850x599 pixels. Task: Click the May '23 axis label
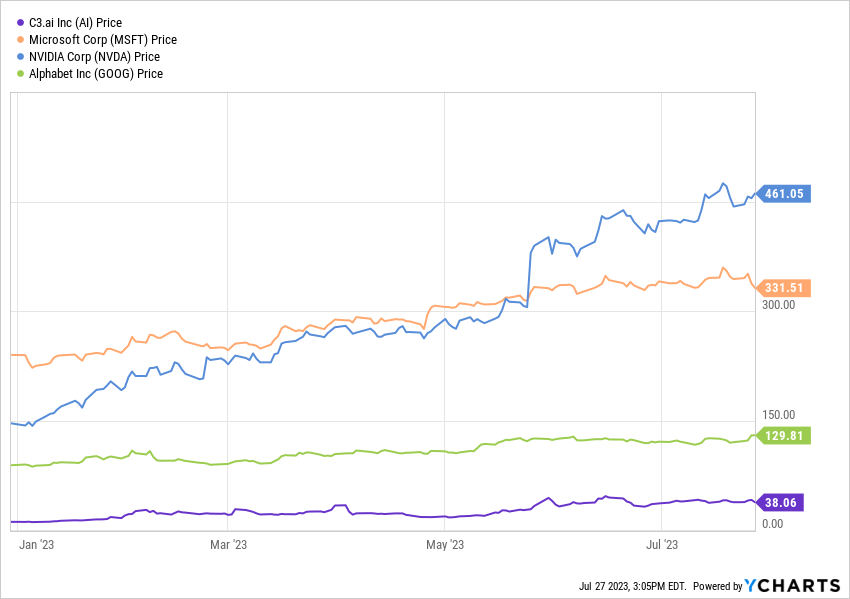click(x=445, y=545)
